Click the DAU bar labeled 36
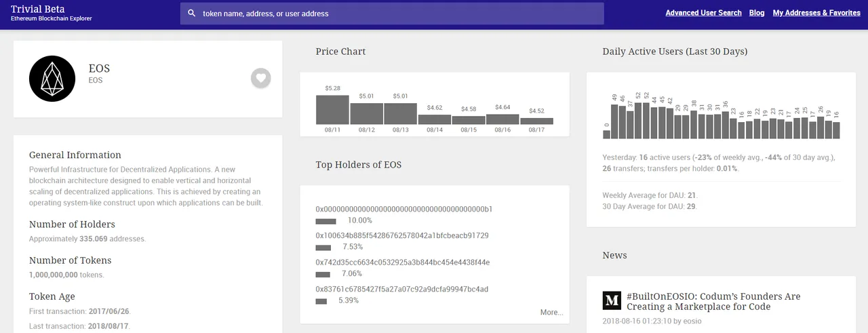The width and height of the screenshot is (868, 333). (x=726, y=125)
